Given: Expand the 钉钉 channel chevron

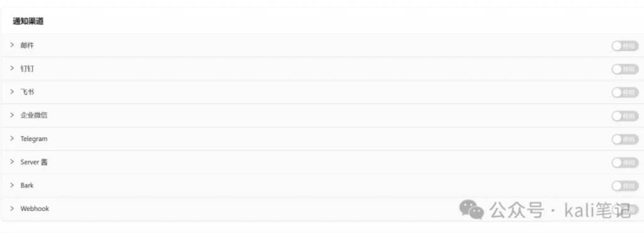Looking at the screenshot, I should 12,68.
